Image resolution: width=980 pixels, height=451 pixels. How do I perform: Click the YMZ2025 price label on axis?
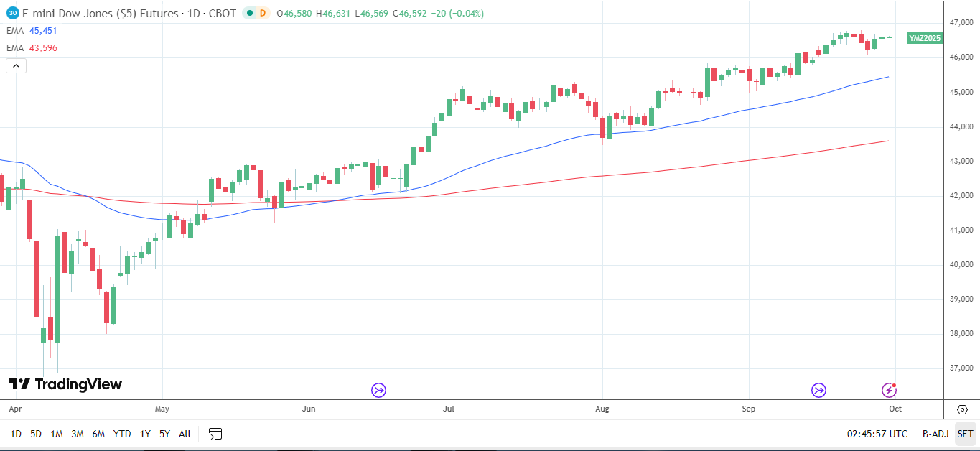tap(925, 38)
